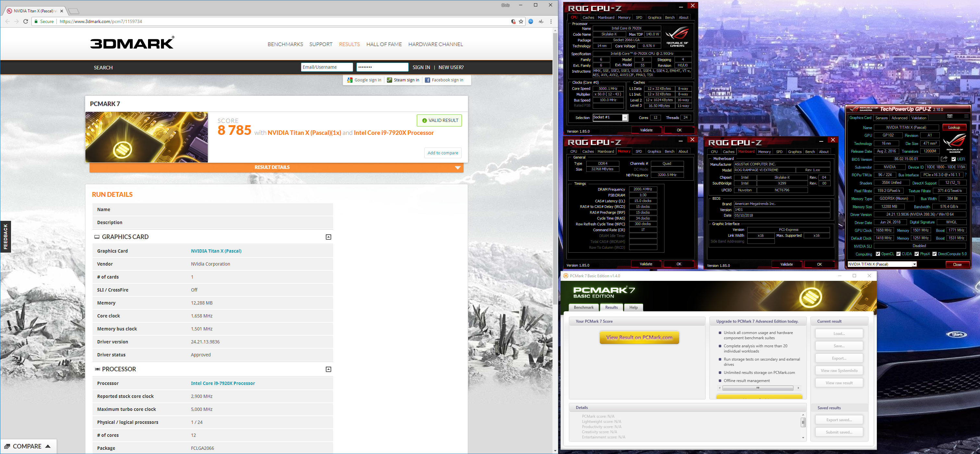
Task: Click the 3DMark logo
Action: 132,42
